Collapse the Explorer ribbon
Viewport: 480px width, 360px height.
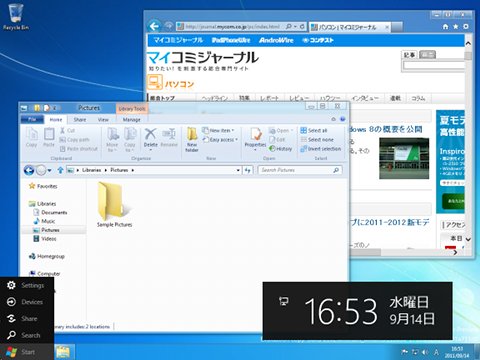click(x=333, y=119)
